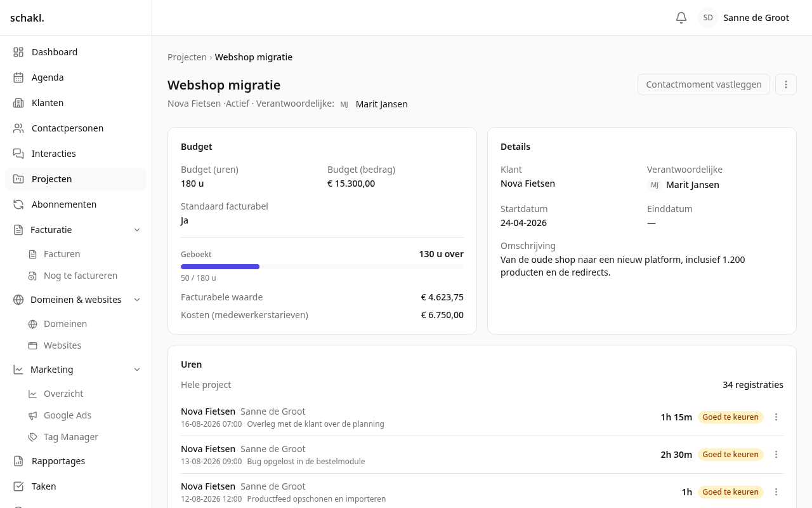Click the Domeinen sub-item globe icon
812x508 pixels.
click(x=32, y=324)
